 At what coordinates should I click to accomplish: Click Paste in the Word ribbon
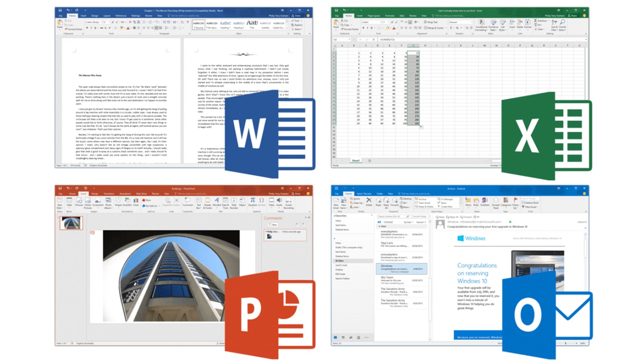point(60,24)
